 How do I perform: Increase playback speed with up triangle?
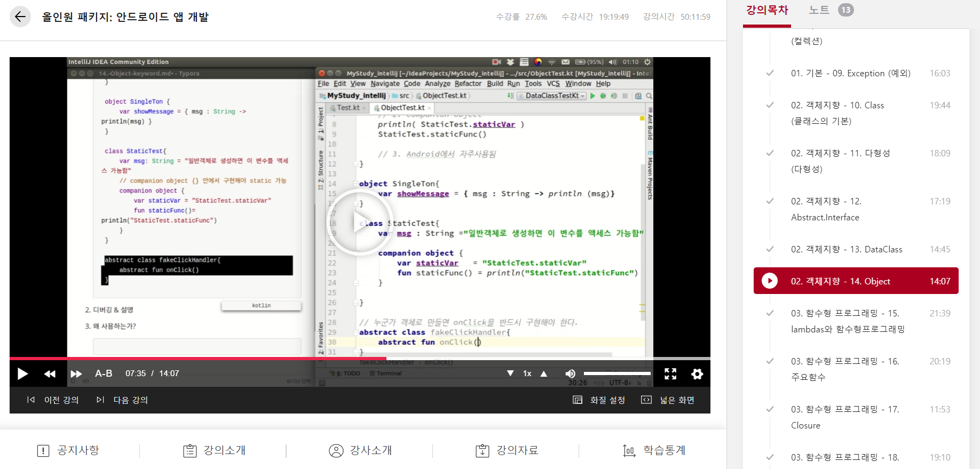click(x=544, y=373)
